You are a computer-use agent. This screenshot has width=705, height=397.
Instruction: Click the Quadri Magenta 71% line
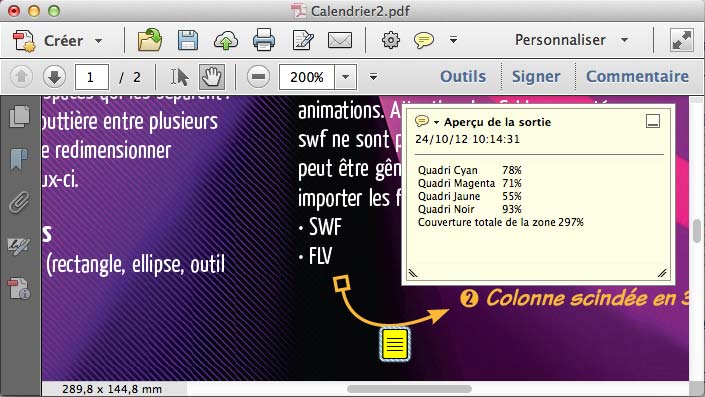469,183
